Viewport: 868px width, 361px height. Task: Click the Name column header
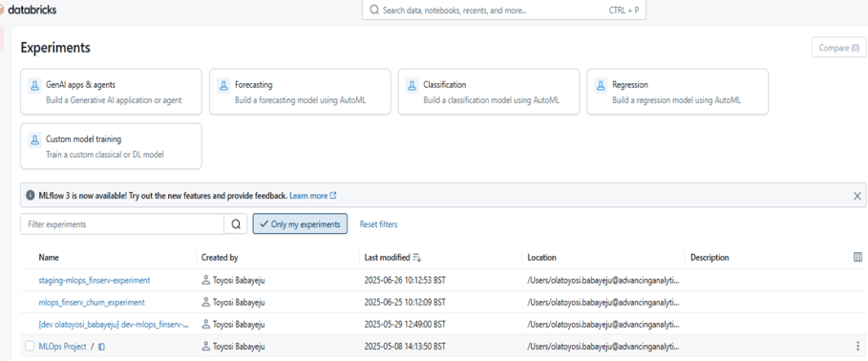(49, 258)
